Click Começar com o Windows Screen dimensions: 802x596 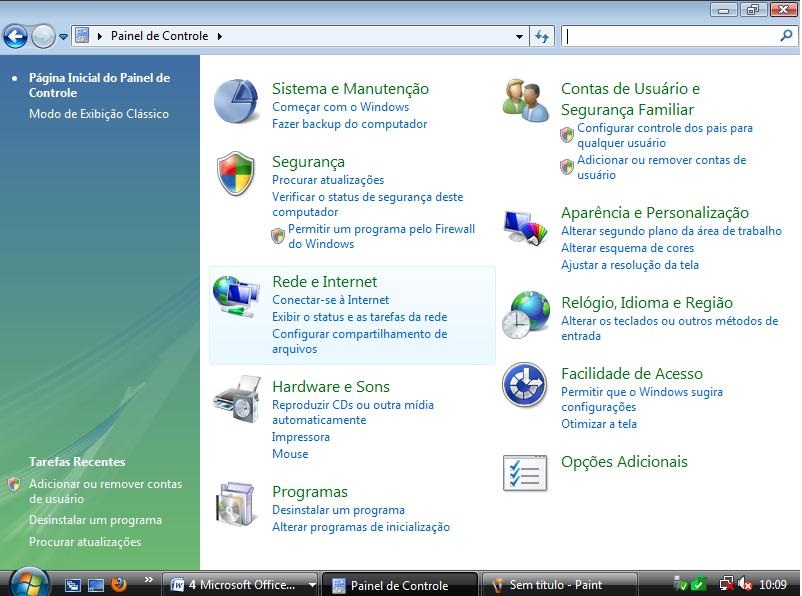[341, 107]
